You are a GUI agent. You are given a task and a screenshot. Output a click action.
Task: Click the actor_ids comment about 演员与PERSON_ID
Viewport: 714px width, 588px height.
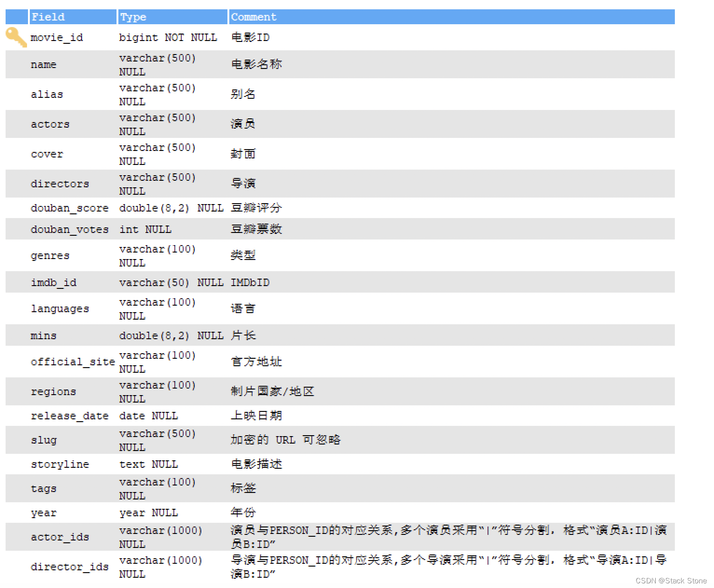pos(449,537)
